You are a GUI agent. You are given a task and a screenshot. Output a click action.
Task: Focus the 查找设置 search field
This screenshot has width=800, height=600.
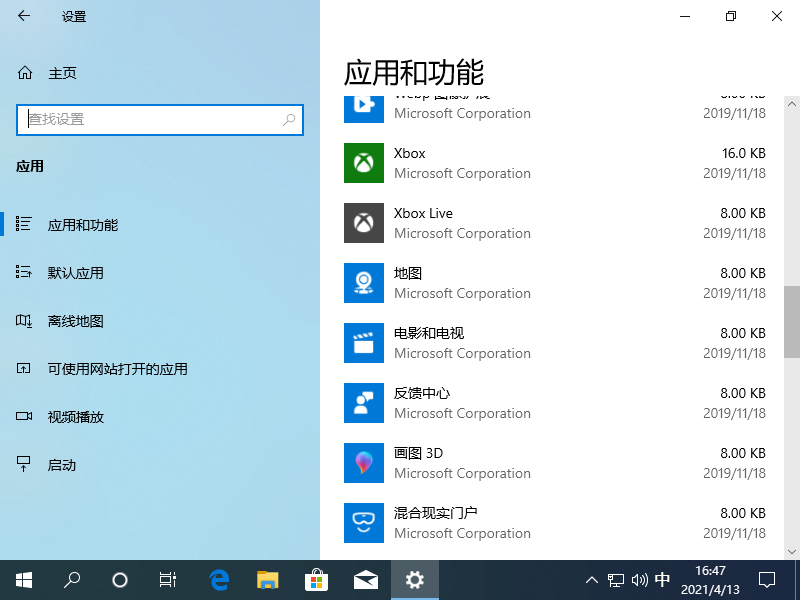pos(160,120)
